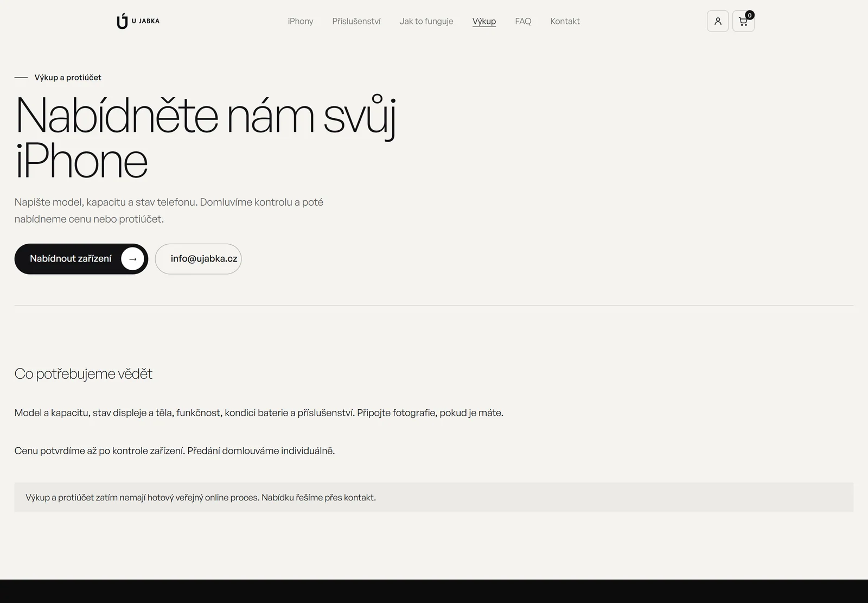868x603 pixels.
Task: Click the text Cenu potvrdíme až po kontrole
Action: pyautogui.click(x=175, y=451)
